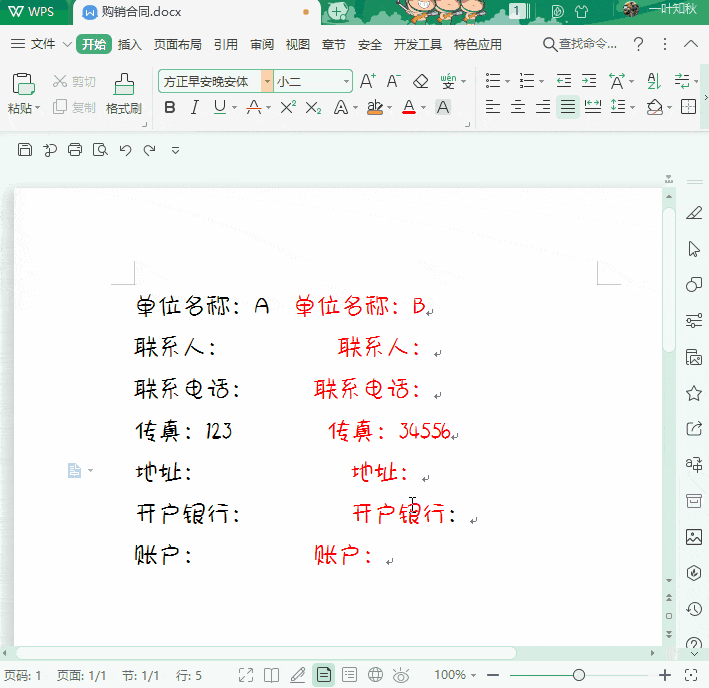Click the 查找命令 search field
This screenshot has height=688, width=709.
580,44
